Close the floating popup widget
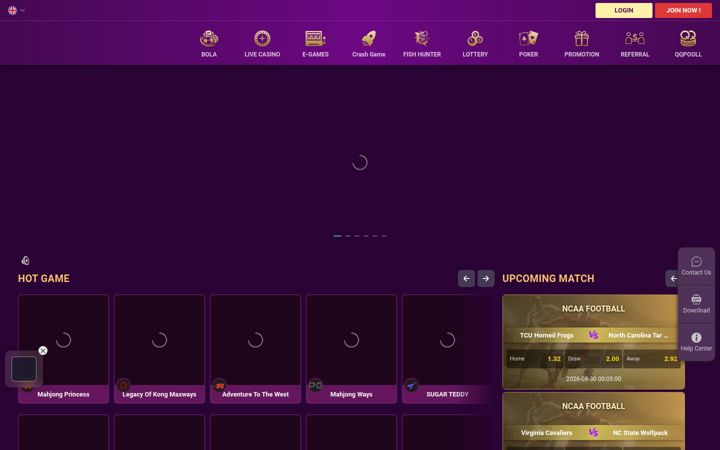This screenshot has height=450, width=720. tap(43, 350)
